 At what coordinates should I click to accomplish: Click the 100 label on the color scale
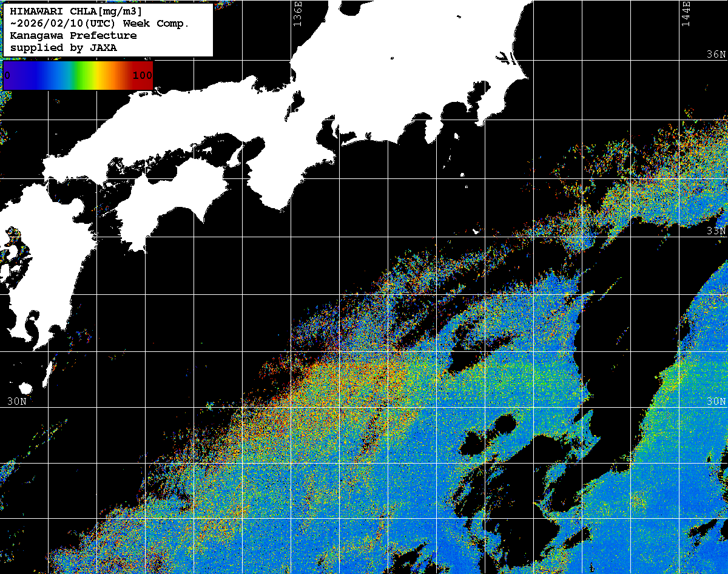pos(142,75)
